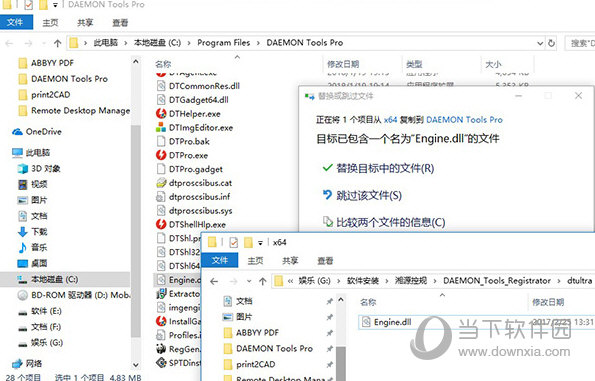Select DTShellHlp.exe icon in file list
Viewport: 595px width, 381px height.
point(161,224)
